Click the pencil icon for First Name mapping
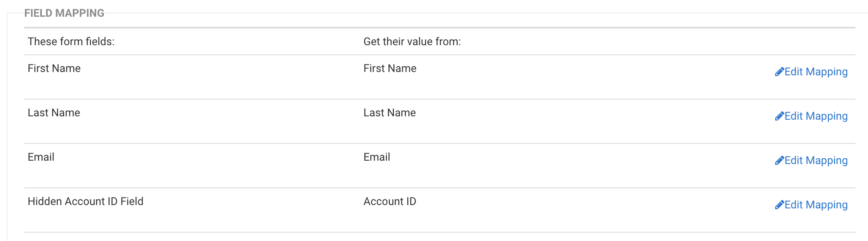The width and height of the screenshot is (868, 241). point(779,72)
